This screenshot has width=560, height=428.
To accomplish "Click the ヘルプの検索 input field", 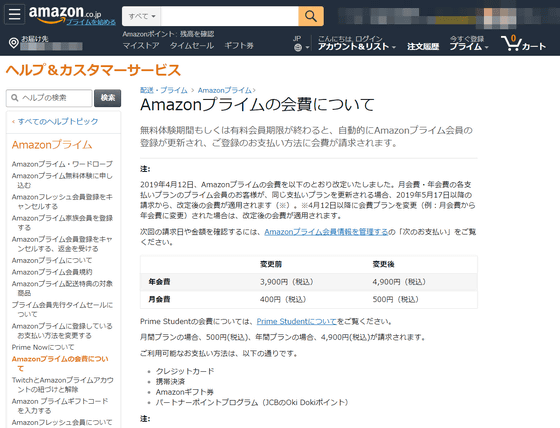I will (49, 98).
